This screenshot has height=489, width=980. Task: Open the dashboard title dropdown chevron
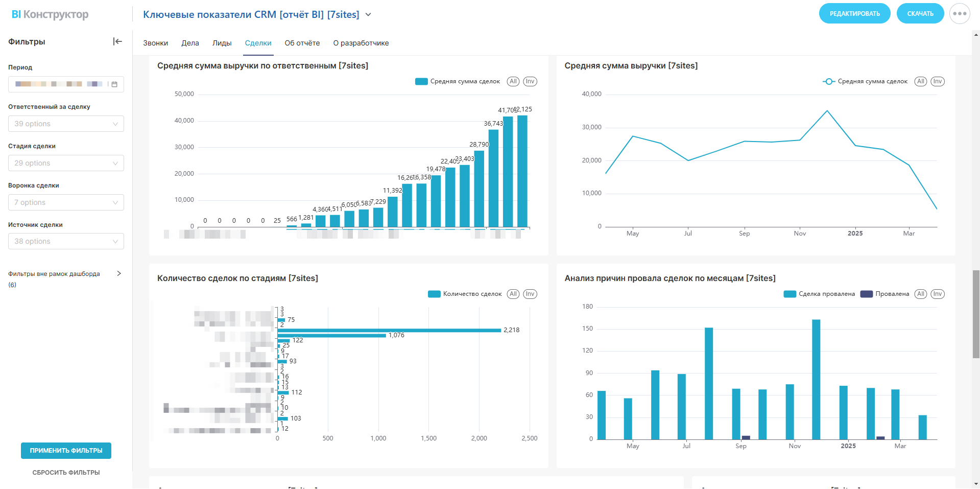pyautogui.click(x=368, y=15)
